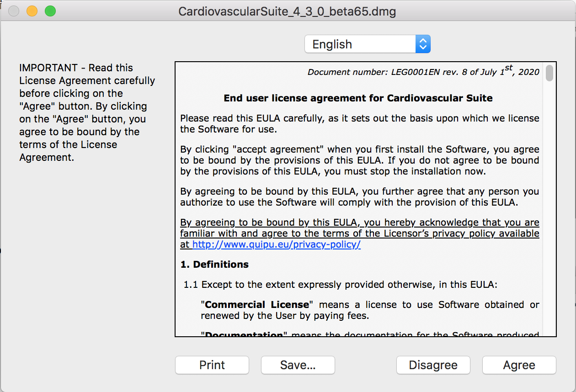Image resolution: width=576 pixels, height=392 pixels.
Task: Click the license text scrollbar thumb
Action: click(x=549, y=73)
